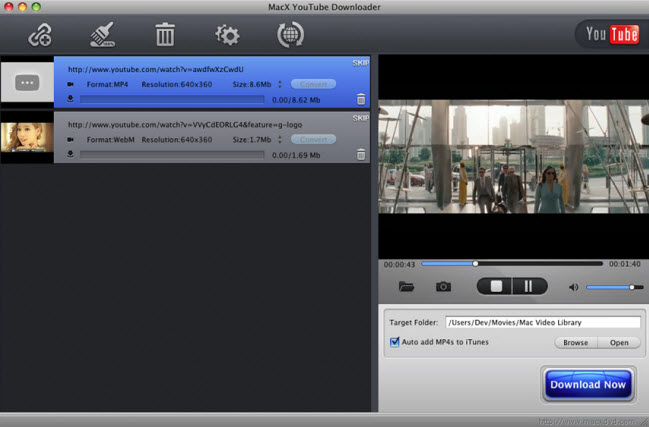This screenshot has height=427, width=649.
Task: Mute audio with the speaker icon
Action: pos(574,287)
